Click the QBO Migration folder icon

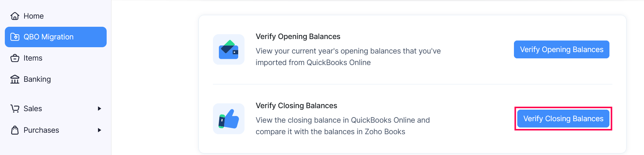[15, 37]
